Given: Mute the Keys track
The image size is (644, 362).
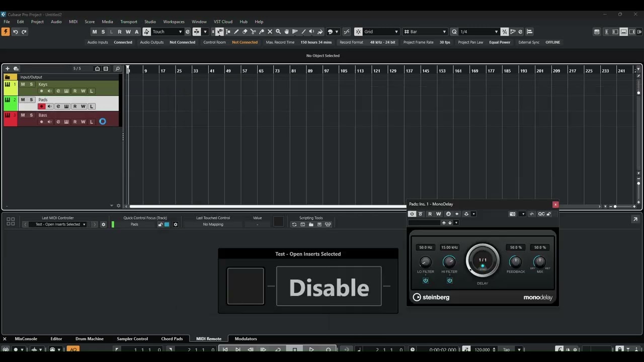Looking at the screenshot, I should tap(23, 84).
